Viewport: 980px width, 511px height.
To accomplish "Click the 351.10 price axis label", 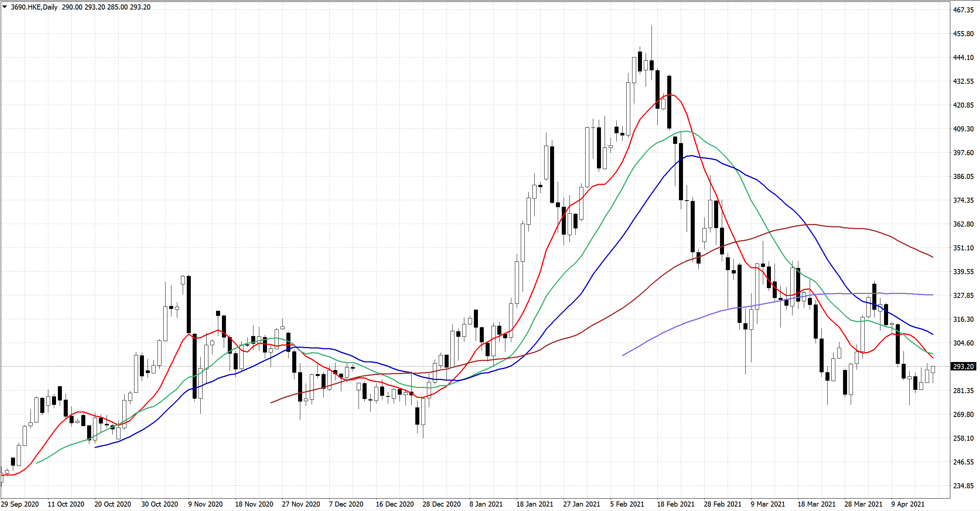I will point(963,248).
